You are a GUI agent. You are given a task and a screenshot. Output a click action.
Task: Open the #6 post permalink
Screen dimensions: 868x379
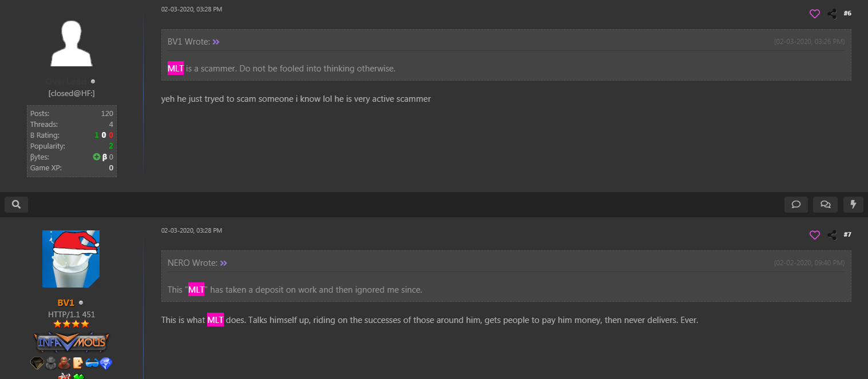[x=847, y=13]
